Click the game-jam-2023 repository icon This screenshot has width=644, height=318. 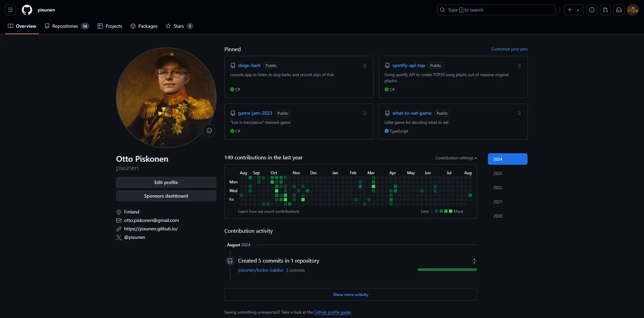[233, 113]
